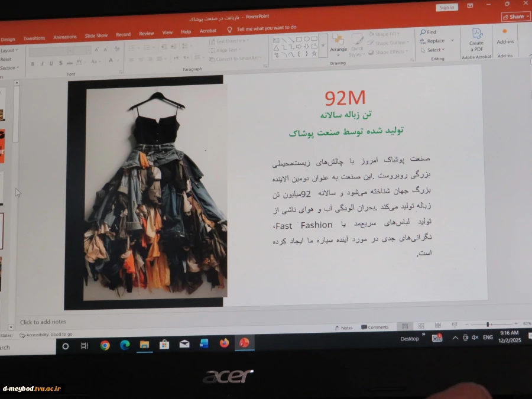
Task: Click Increase List Level icon
Action: tap(174, 47)
